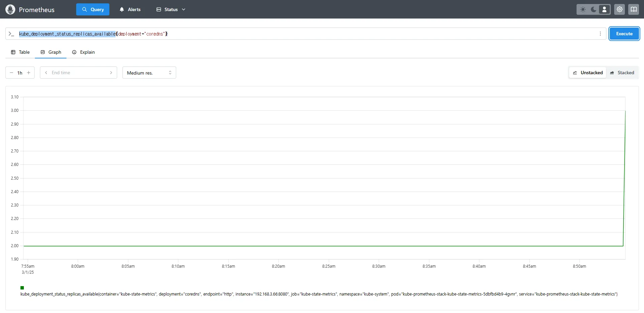Go to the Alerts page
The width and height of the screenshot is (644, 313).
(130, 9)
